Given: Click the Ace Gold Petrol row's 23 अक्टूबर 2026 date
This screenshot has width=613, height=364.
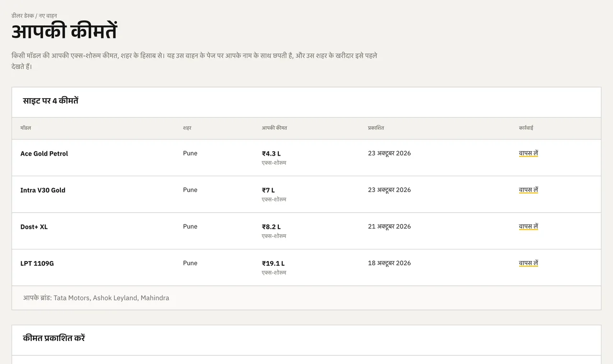Looking at the screenshot, I should [x=389, y=153].
